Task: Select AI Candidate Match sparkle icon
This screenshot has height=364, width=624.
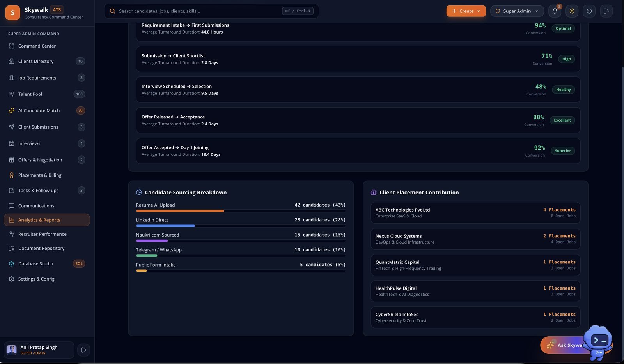Action: pyautogui.click(x=12, y=111)
